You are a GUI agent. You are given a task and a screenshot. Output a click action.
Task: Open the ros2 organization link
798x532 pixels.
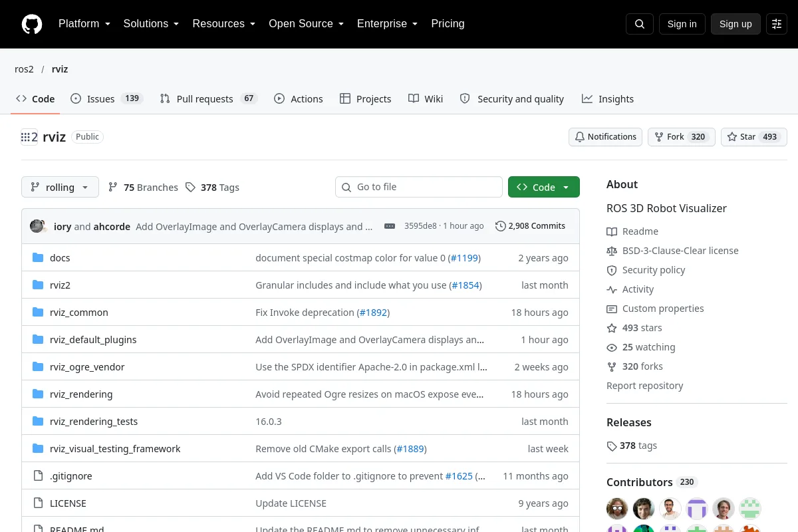tap(24, 69)
